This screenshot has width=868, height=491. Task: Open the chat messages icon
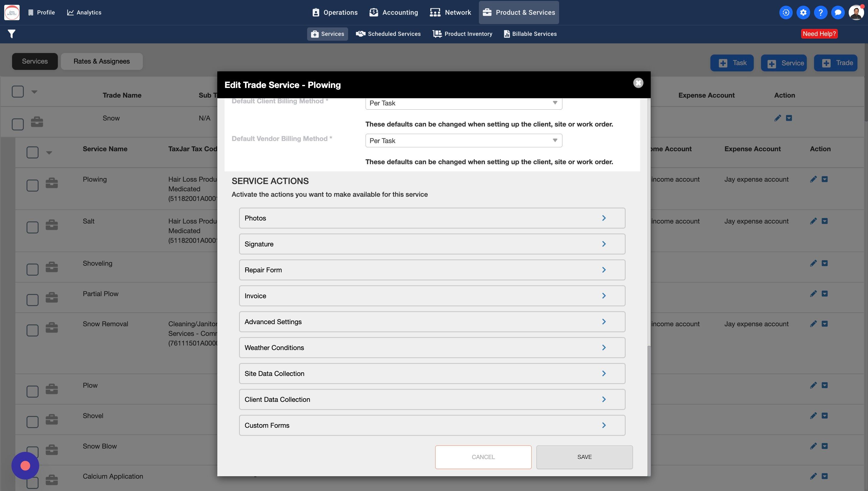point(838,12)
